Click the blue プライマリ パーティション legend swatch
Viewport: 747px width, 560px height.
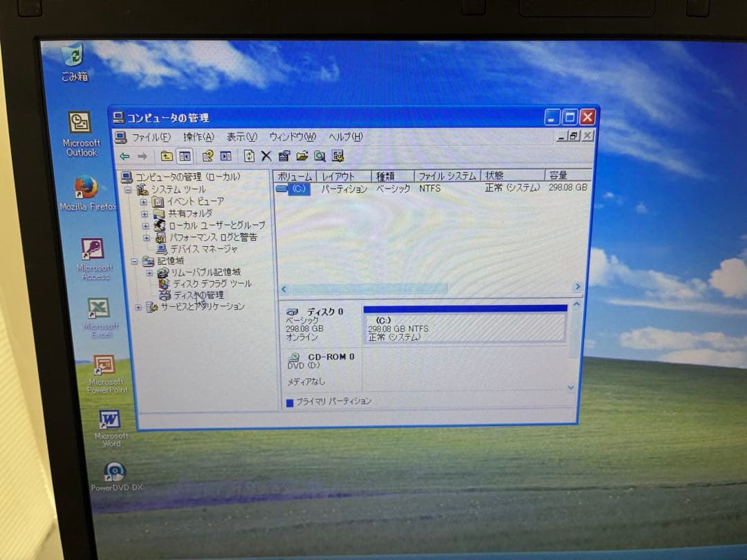tap(289, 402)
